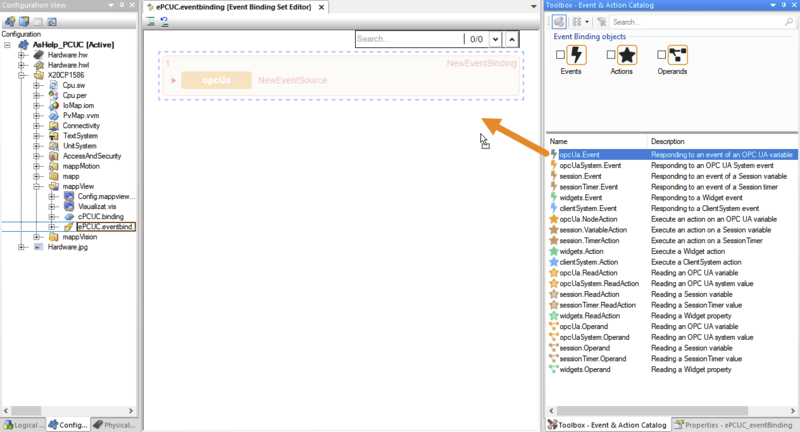
Task: Select opcUa.Event in the catalog
Action: tap(580, 155)
